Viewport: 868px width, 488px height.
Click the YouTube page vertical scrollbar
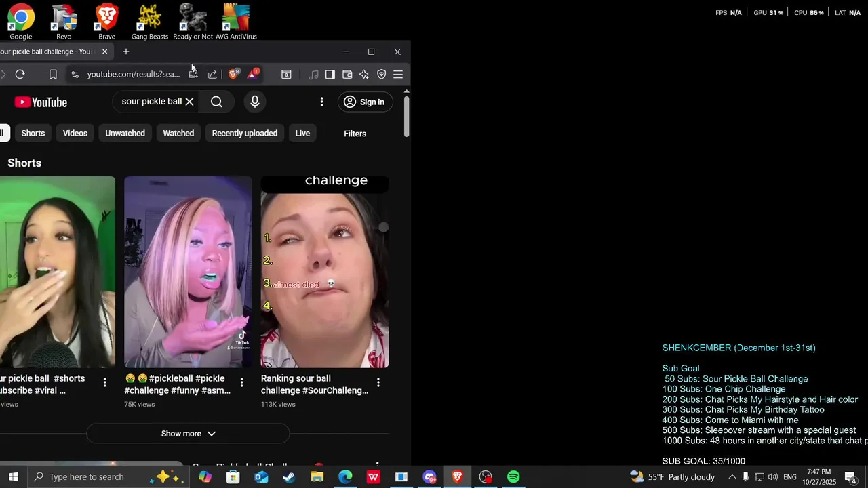click(407, 117)
